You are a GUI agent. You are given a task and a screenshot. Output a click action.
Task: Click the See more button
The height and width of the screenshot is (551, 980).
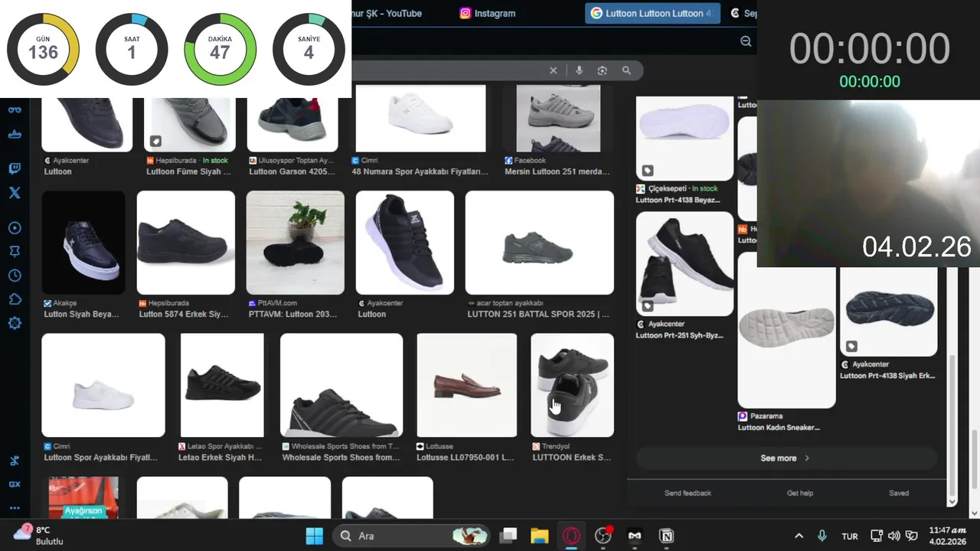point(786,458)
